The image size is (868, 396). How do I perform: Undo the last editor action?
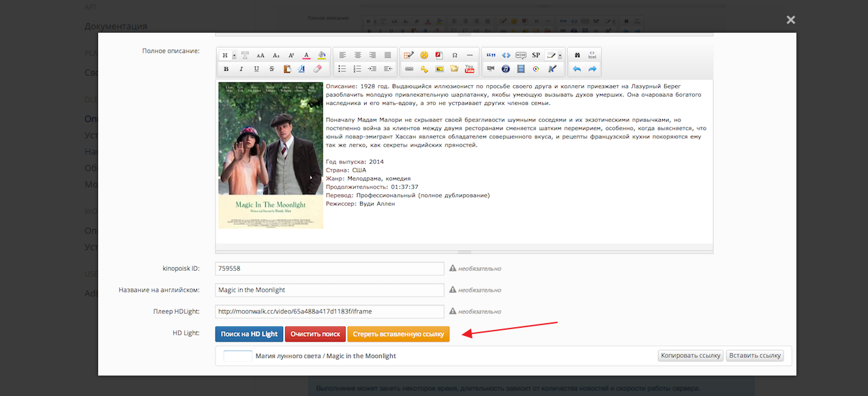point(577,69)
